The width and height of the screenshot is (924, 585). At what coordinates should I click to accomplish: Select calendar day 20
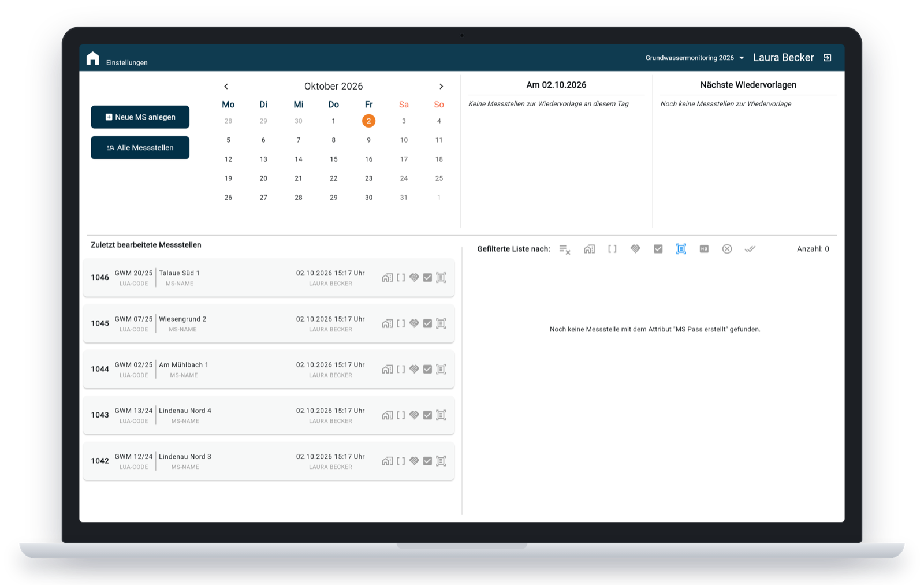(263, 178)
